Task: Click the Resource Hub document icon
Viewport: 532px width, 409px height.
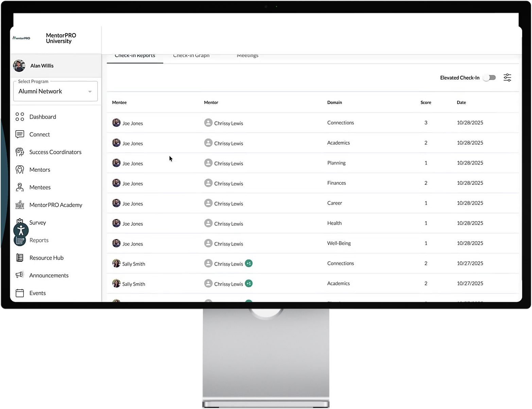Action: pos(20,258)
